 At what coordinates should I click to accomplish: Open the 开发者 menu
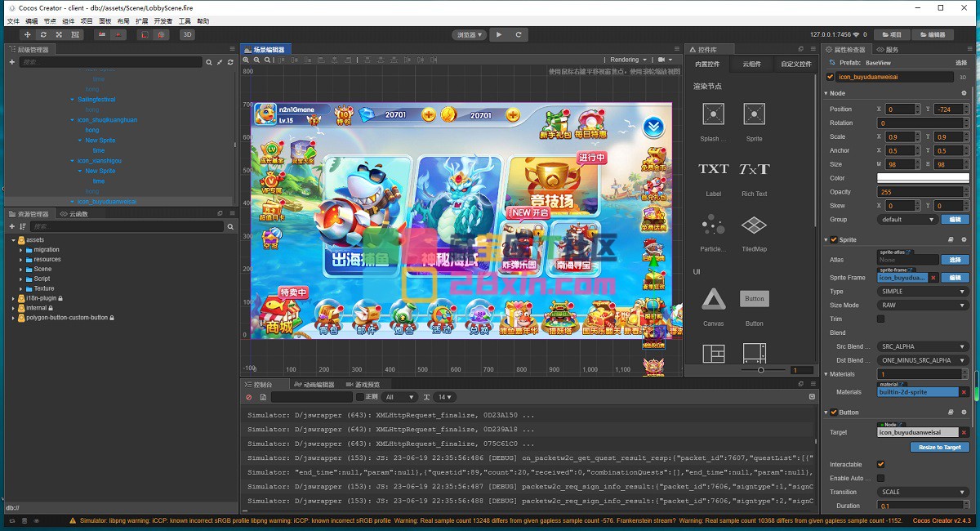[x=163, y=20]
